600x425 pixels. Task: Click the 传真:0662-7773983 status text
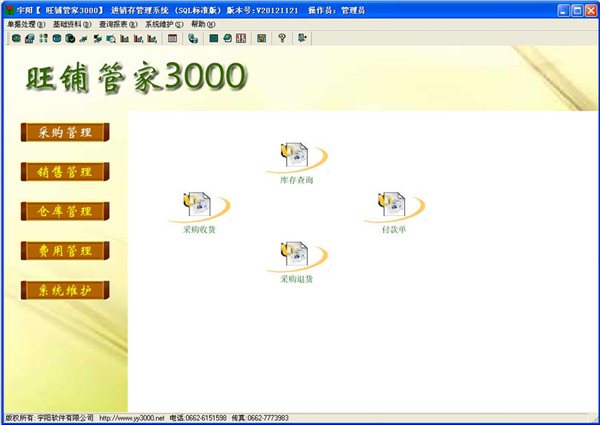point(260,418)
